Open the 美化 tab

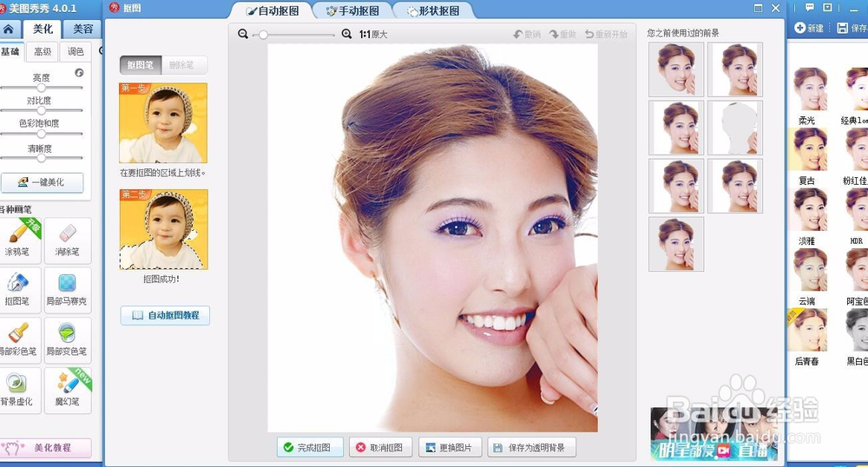coord(43,29)
